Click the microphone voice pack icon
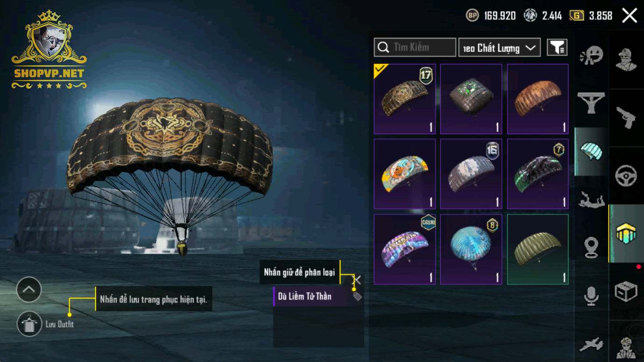 pyautogui.click(x=591, y=296)
